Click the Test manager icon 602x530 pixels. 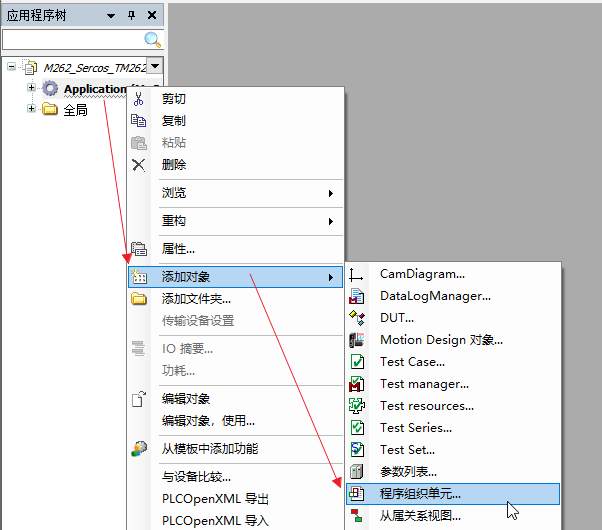click(x=357, y=384)
